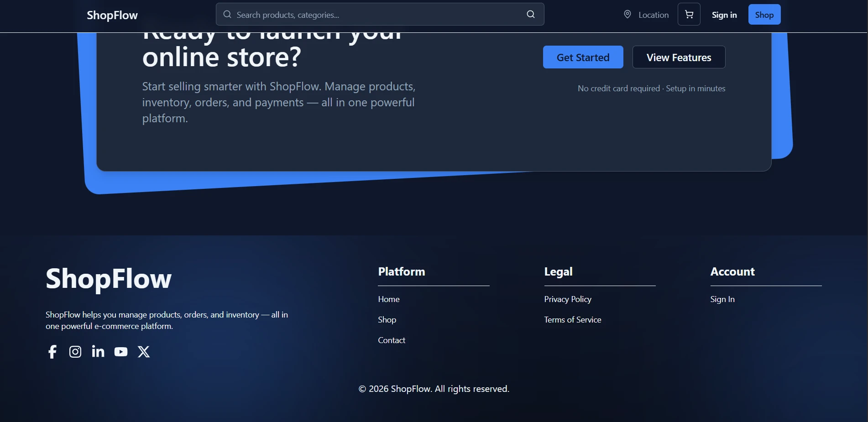
Task: Open the LinkedIn social icon
Action: (x=98, y=351)
